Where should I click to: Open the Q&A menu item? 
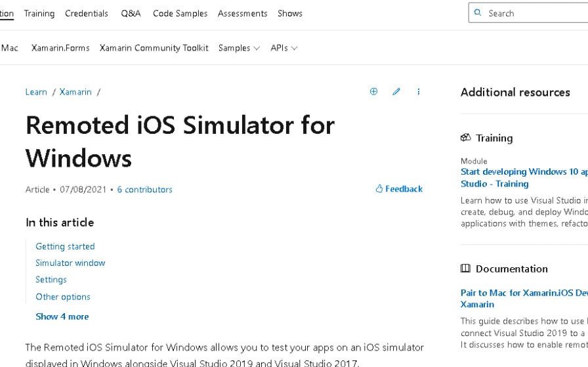[x=131, y=14]
